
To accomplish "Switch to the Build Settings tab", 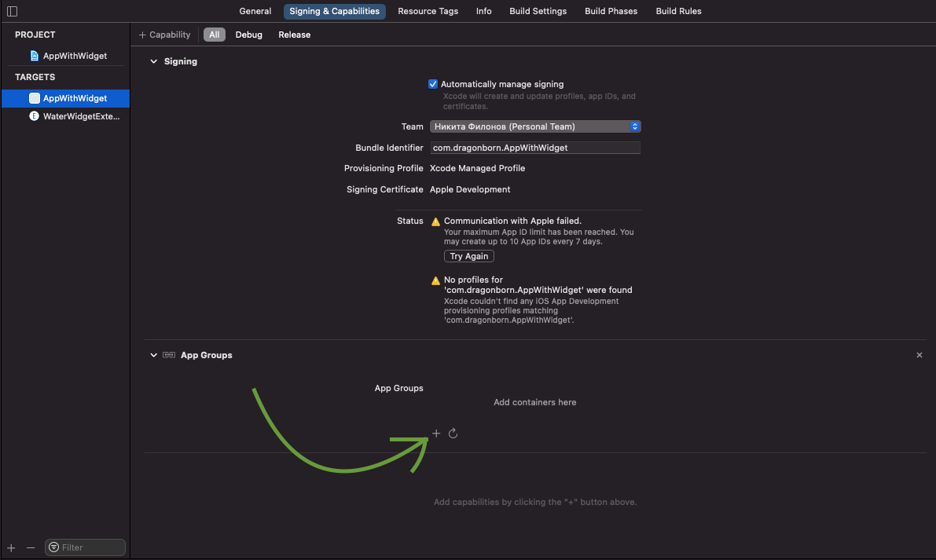I will coord(538,11).
